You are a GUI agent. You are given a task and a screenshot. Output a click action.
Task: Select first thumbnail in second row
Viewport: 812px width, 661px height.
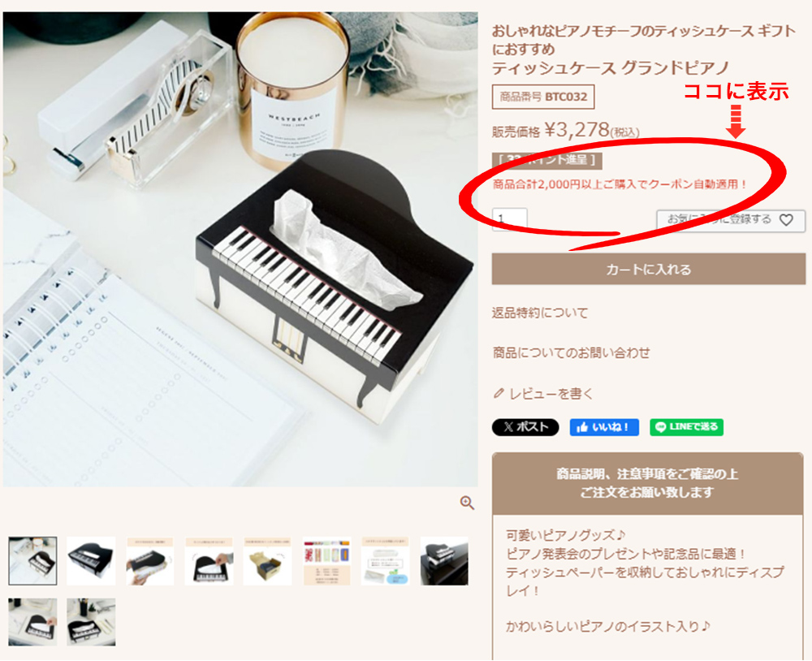32,622
